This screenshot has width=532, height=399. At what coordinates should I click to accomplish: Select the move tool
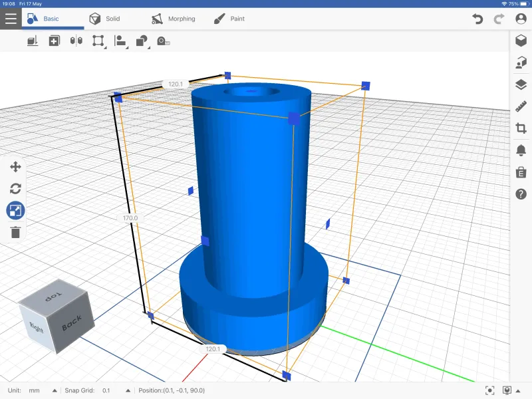click(15, 167)
